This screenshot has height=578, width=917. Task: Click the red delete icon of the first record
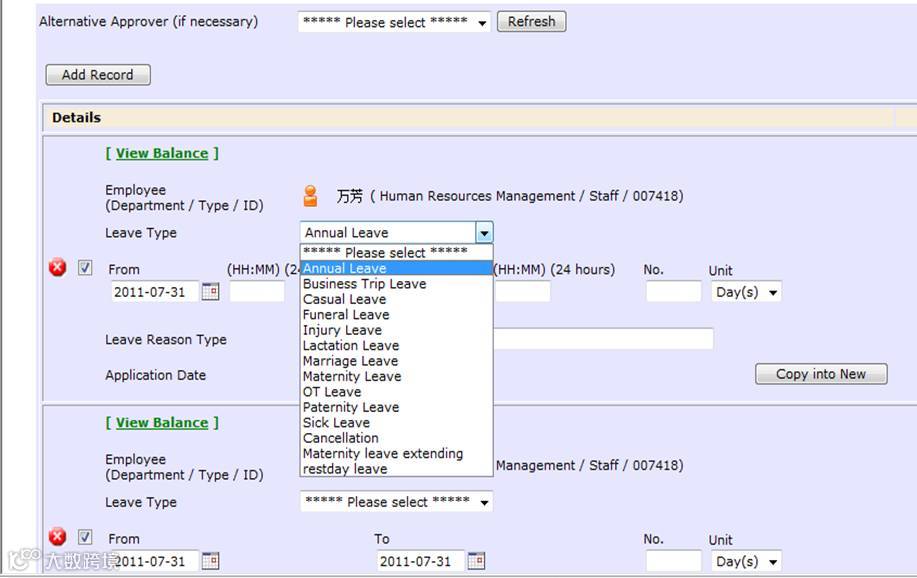57,268
